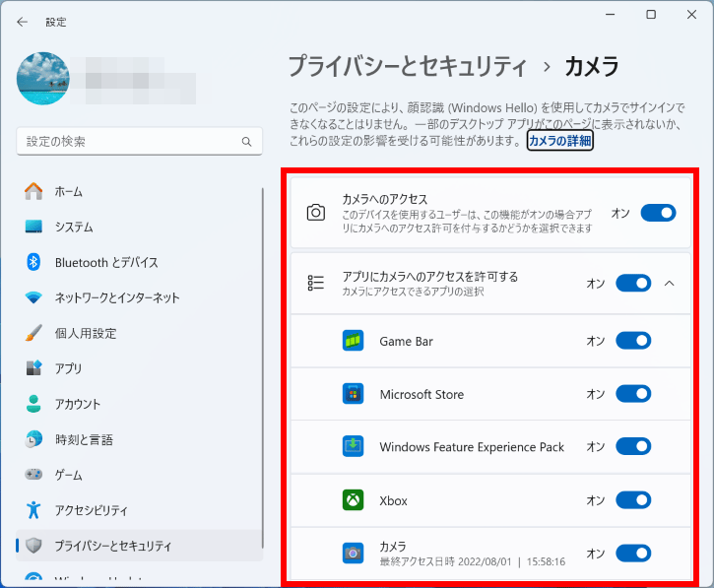
Task: Click the camera icon beside カメラへのアクセス
Action: [315, 213]
